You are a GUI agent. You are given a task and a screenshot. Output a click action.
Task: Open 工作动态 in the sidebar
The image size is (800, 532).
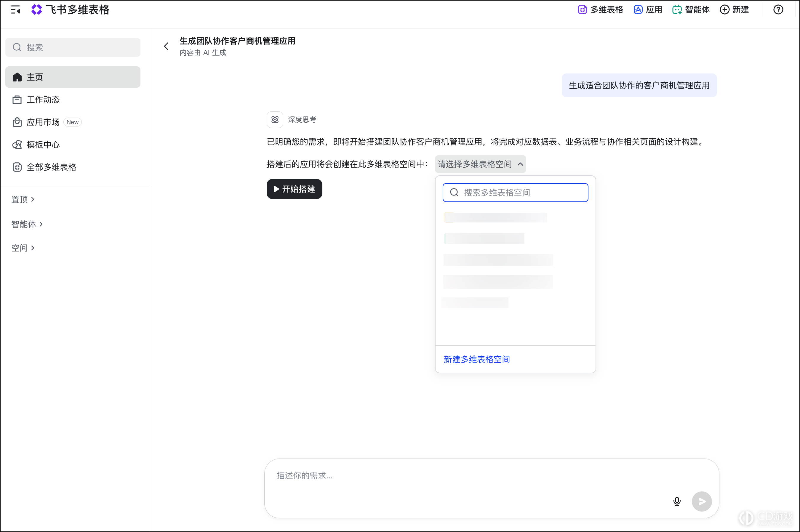73,100
